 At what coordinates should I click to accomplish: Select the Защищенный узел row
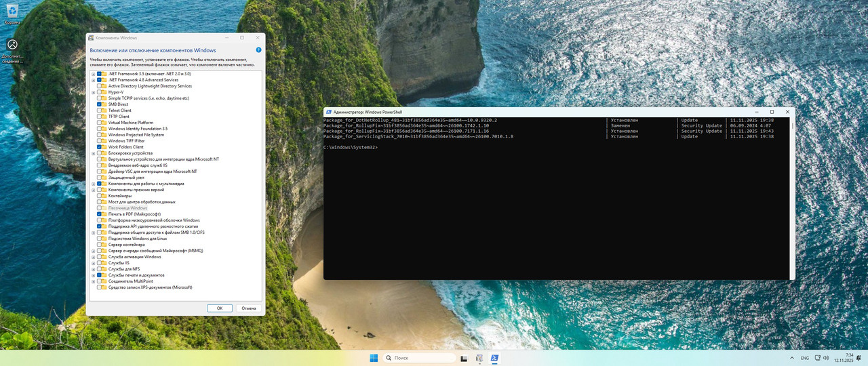[x=126, y=178]
